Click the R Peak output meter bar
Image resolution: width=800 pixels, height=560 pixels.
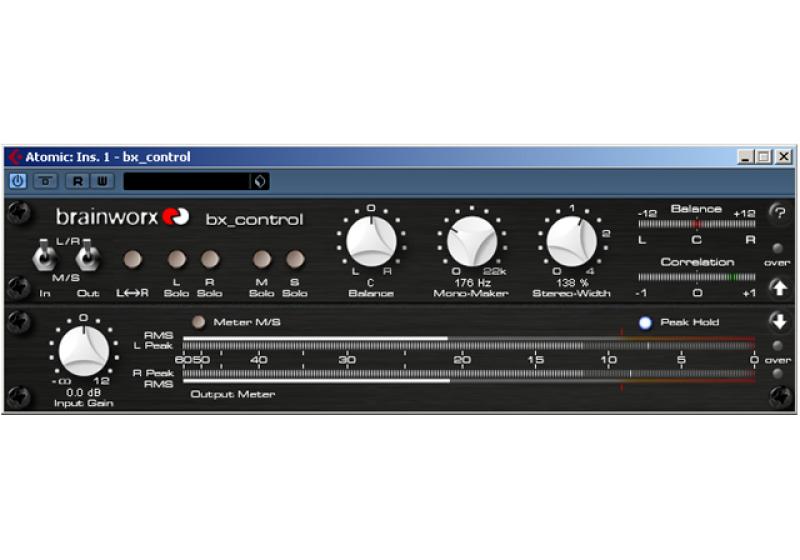[468, 373]
